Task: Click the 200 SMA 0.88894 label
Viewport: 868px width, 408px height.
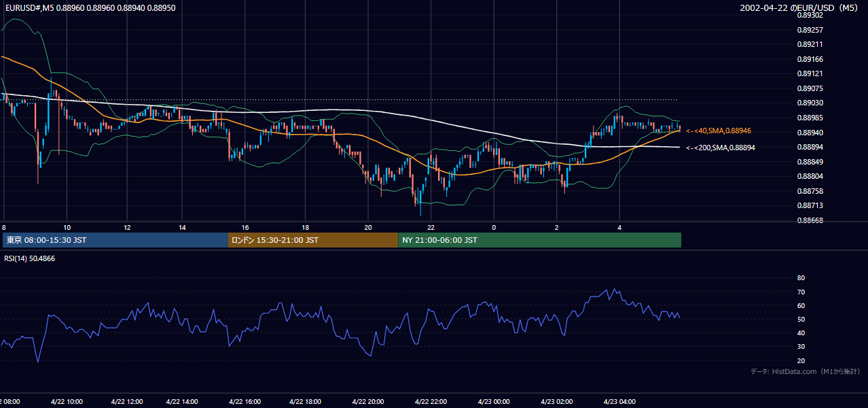Action: pos(721,148)
